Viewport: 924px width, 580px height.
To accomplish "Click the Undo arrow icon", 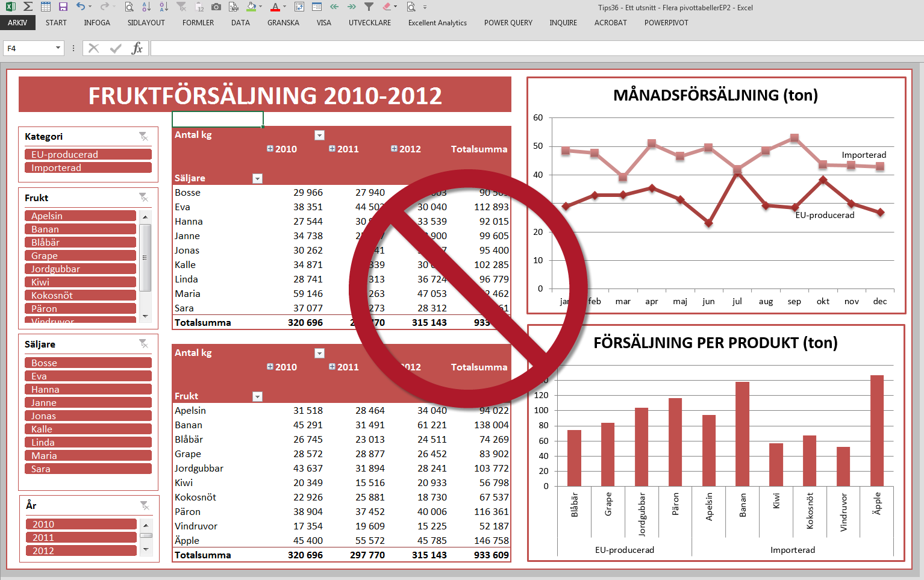I will (81, 7).
